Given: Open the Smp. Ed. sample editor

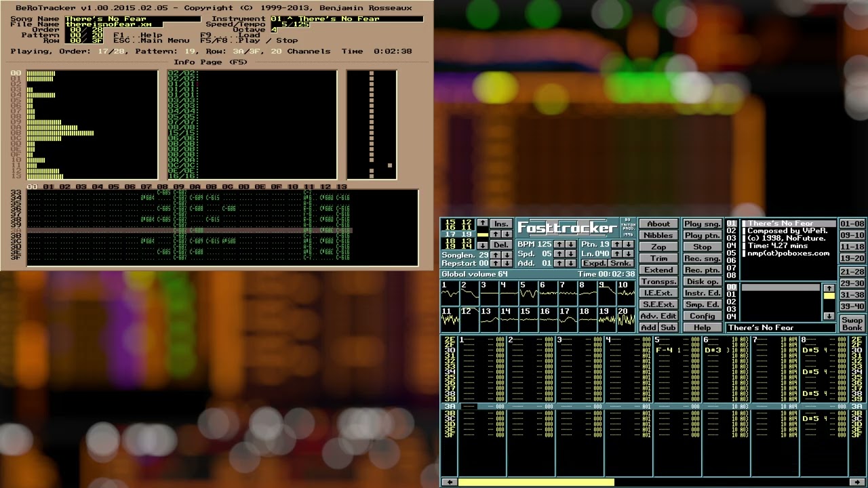Looking at the screenshot, I should tap(702, 304).
